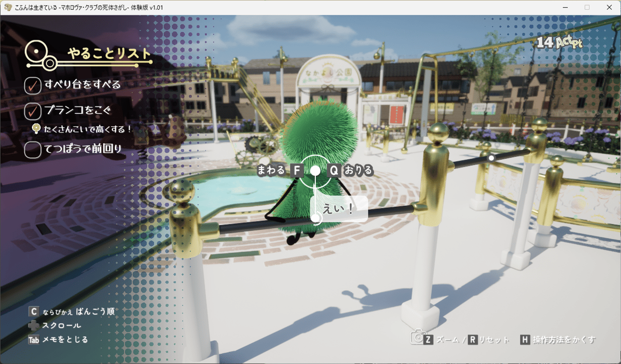Screen dimensions: 621x364
Task: Click the R key reset icon
Action: (x=473, y=340)
